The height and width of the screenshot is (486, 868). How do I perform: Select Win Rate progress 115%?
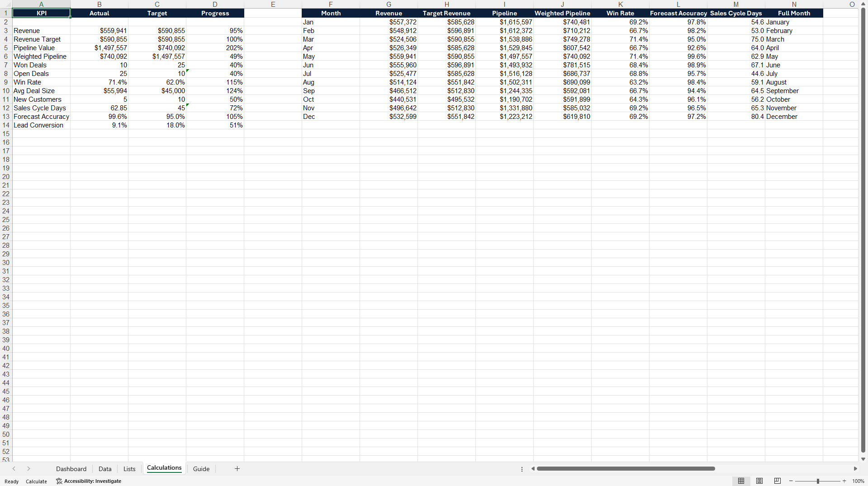pyautogui.click(x=215, y=82)
